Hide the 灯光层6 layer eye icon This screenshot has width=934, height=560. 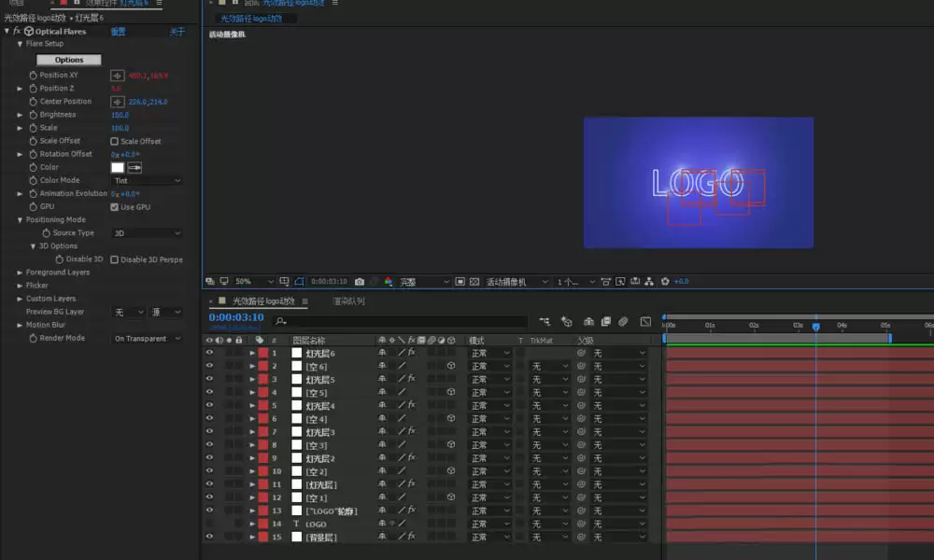[209, 353]
